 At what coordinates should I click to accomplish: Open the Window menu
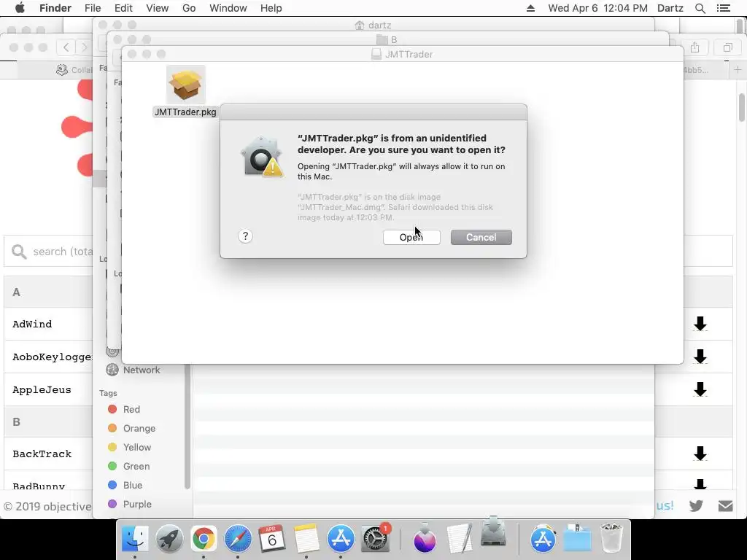tap(228, 8)
